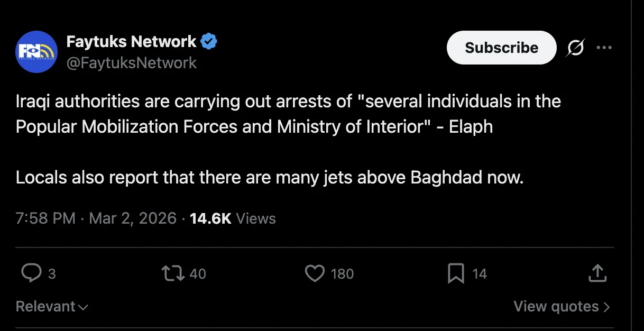644x331 pixels.
Task: Open the three-dot More options menu
Action: click(604, 48)
